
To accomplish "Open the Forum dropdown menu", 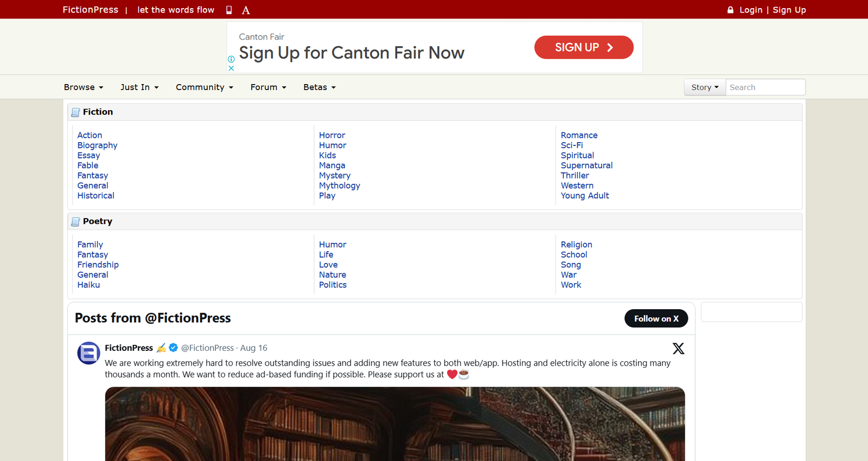I will (x=269, y=87).
